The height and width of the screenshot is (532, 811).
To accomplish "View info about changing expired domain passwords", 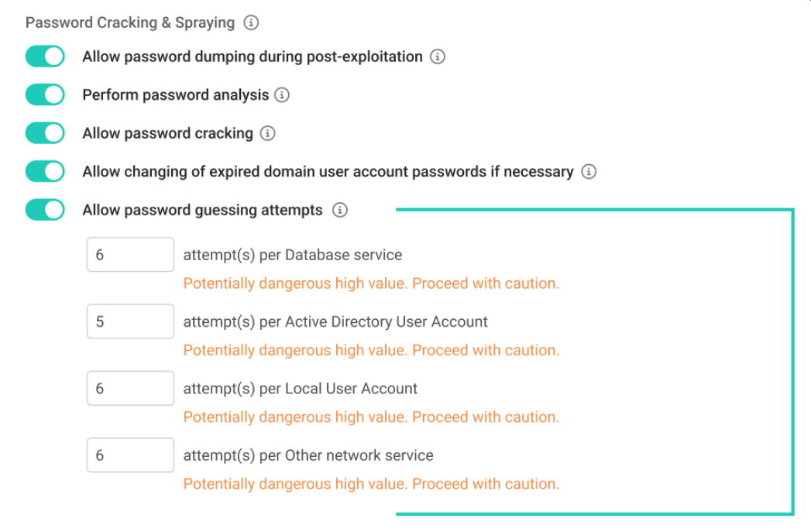I will pyautogui.click(x=589, y=171).
